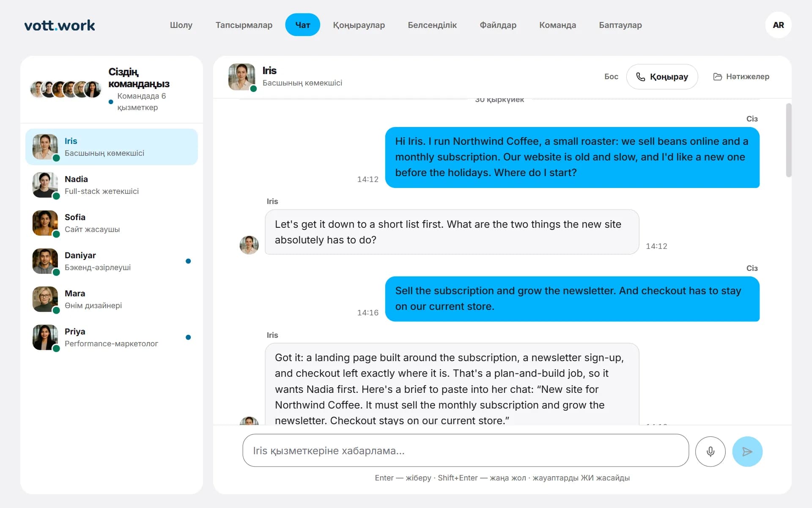Start a call with Қоңырау button

pos(662,77)
